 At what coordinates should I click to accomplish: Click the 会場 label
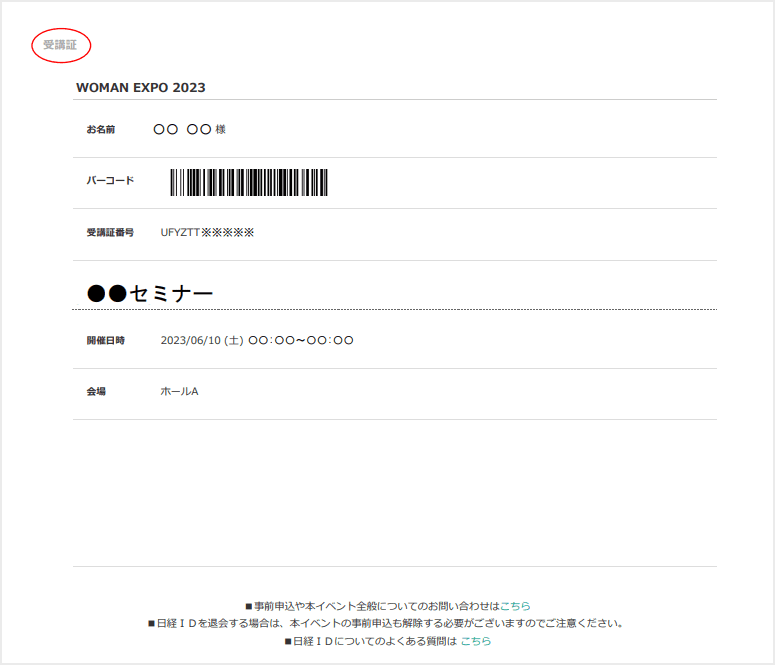(96, 392)
